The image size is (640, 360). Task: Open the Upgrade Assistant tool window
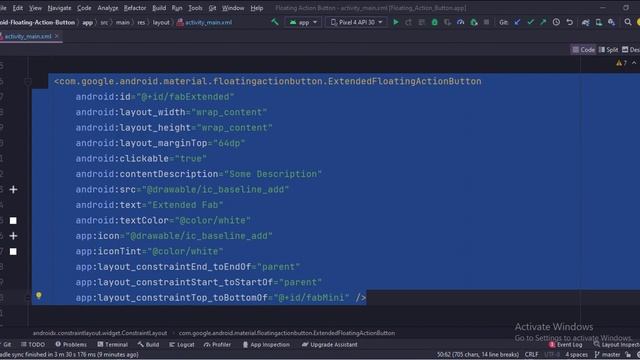click(329, 344)
